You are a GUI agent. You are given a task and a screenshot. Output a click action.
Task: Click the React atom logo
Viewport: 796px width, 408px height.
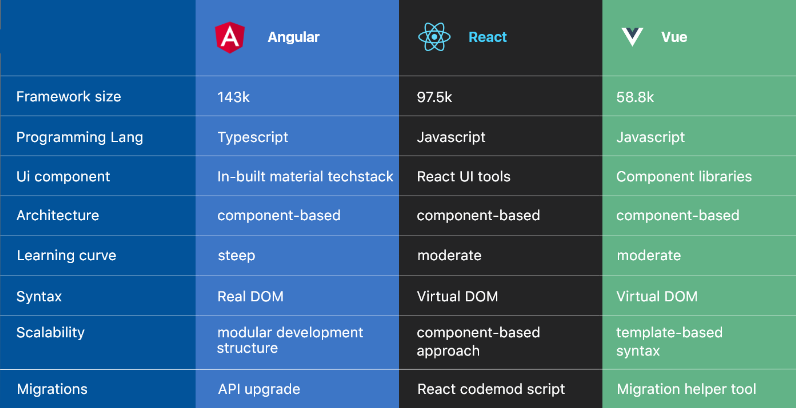pyautogui.click(x=434, y=37)
